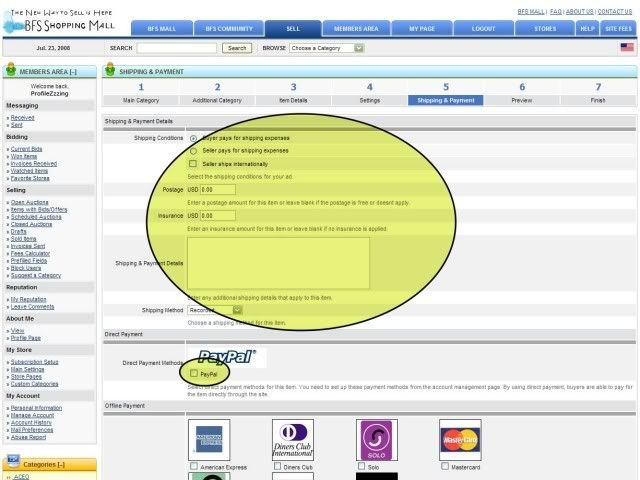The height and width of the screenshot is (480, 640).
Task: Tick the Diners Club checkbox
Action: click(278, 466)
